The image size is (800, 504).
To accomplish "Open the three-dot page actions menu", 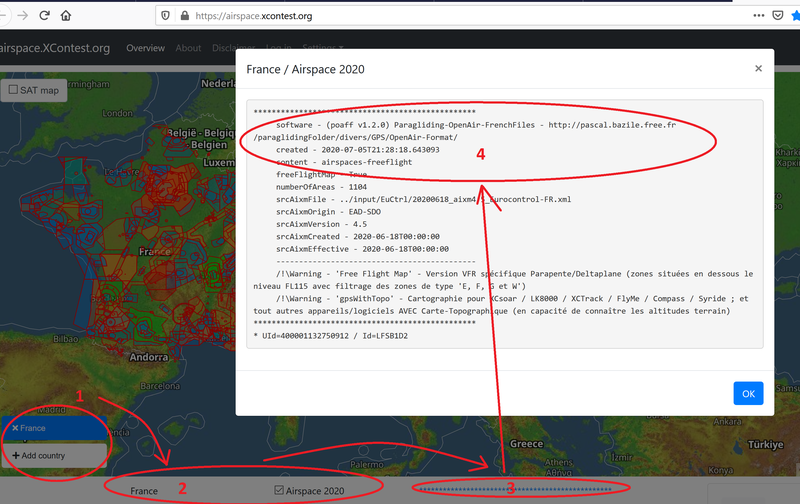I will pos(759,15).
